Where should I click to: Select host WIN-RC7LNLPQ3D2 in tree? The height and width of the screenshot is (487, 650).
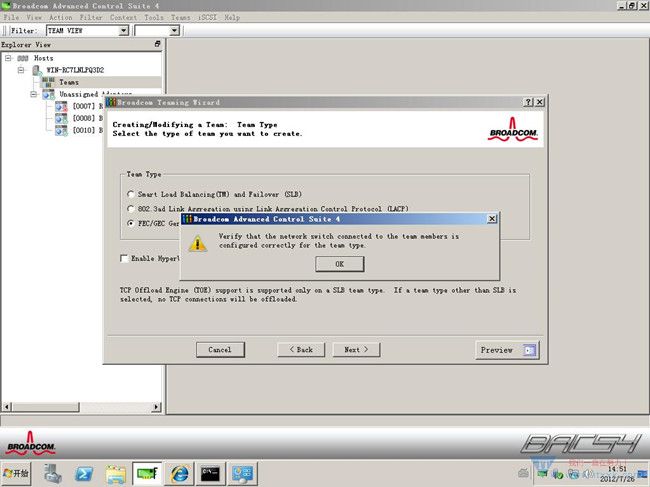click(75, 70)
